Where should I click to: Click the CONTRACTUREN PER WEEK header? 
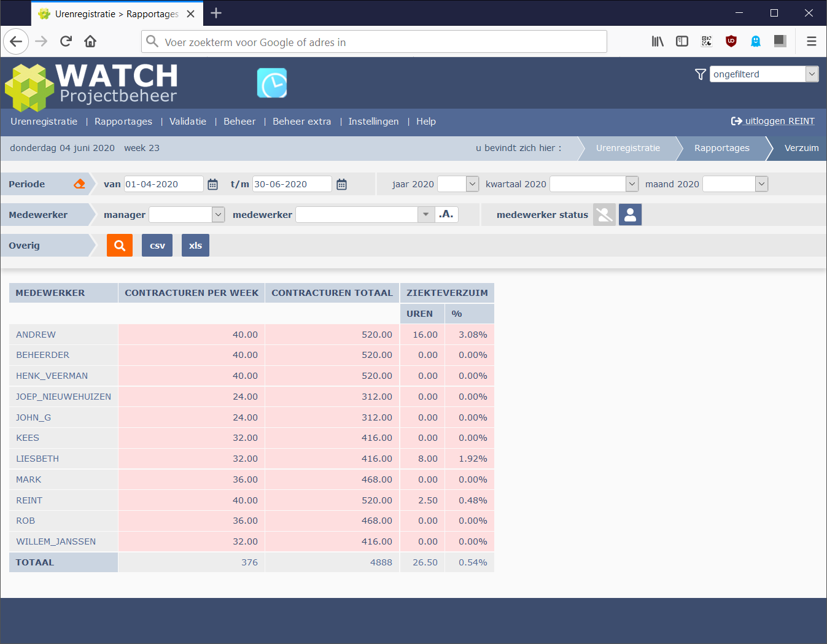[192, 293]
